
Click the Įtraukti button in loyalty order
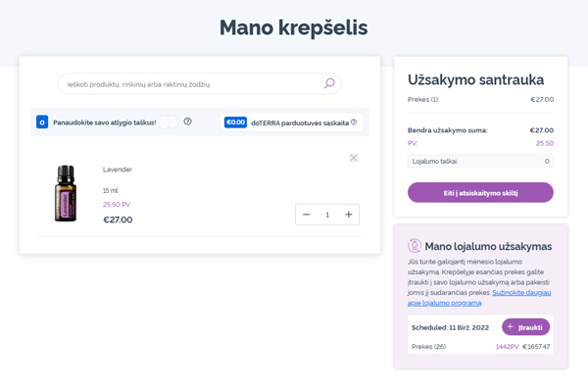pos(525,327)
